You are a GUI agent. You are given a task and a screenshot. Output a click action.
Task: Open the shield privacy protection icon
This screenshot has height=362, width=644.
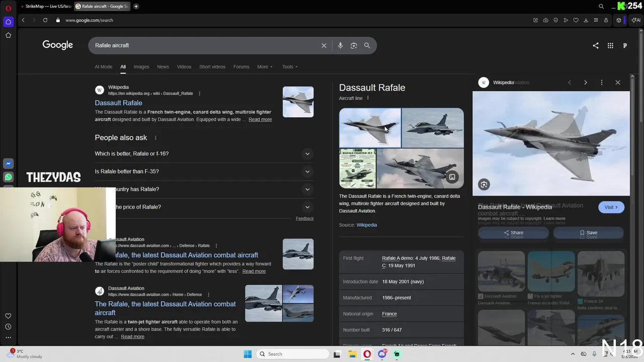(x=556, y=20)
